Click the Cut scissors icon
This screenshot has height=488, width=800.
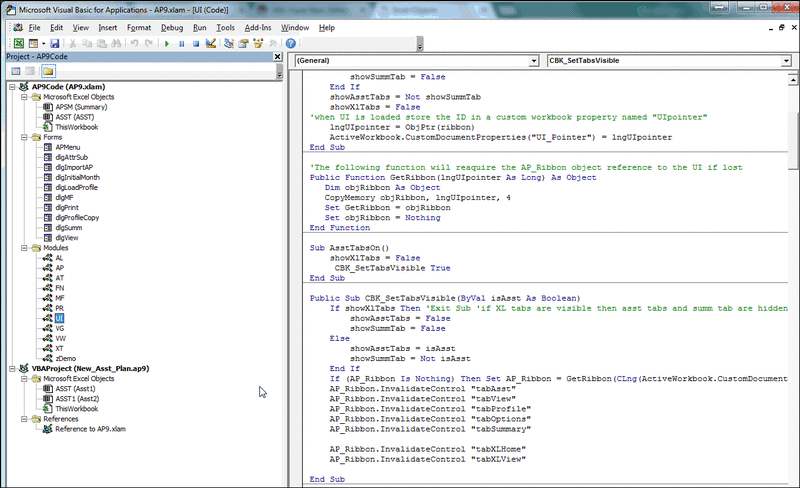[x=73, y=43]
